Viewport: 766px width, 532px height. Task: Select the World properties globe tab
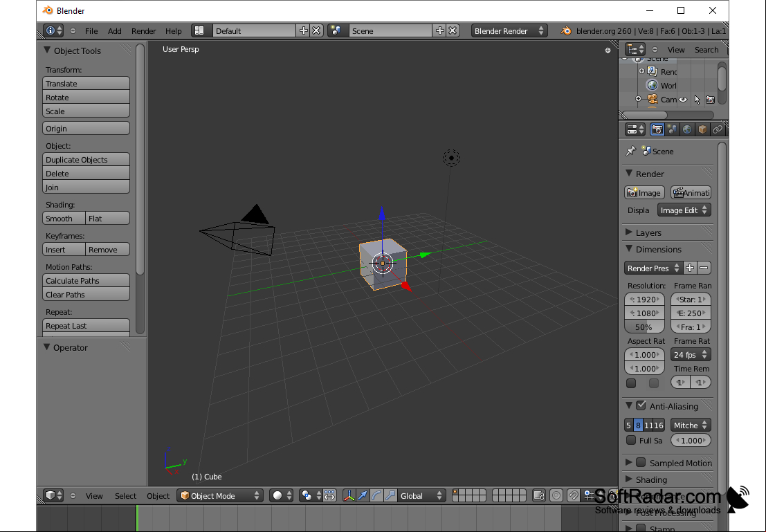pyautogui.click(x=687, y=129)
